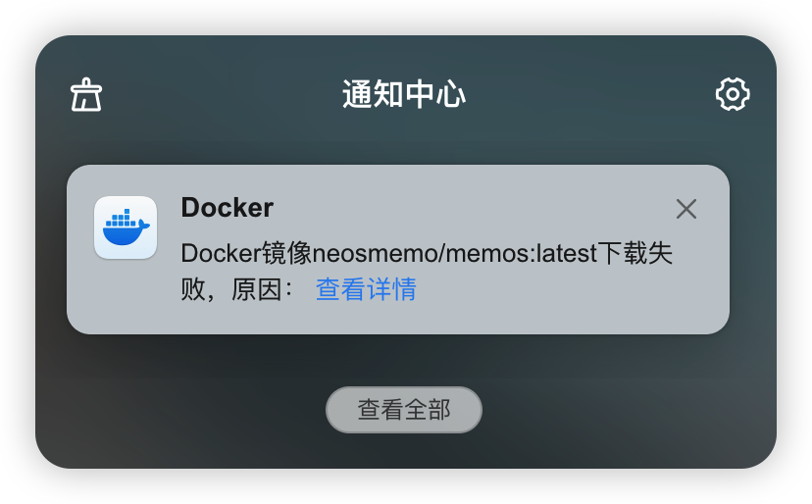
Task: Click the whale graphic inside Docker's icon
Action: (x=126, y=227)
